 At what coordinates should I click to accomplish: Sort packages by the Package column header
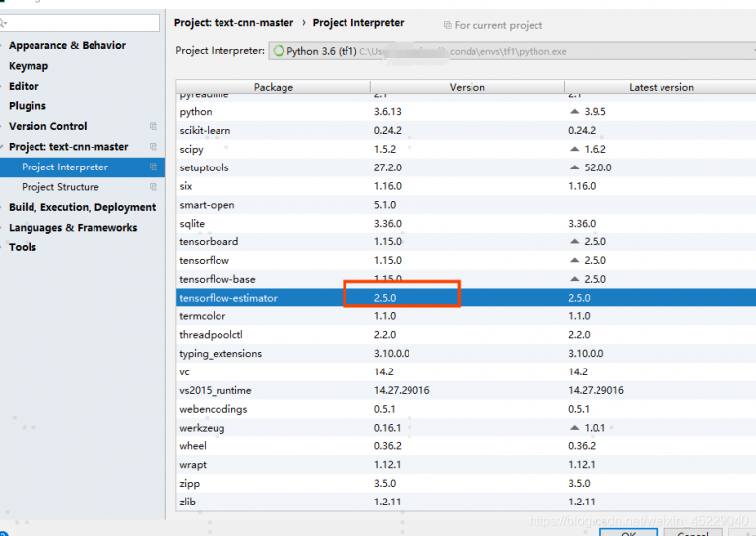(273, 87)
